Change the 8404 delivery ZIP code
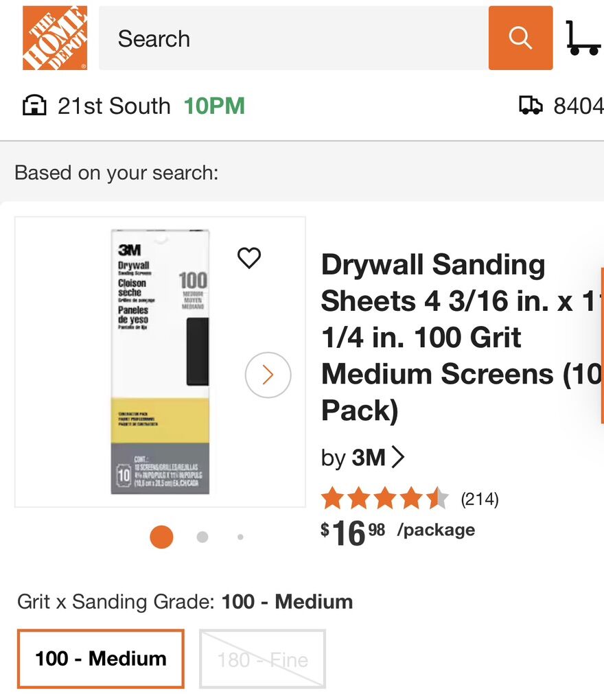604x700 pixels. pyautogui.click(x=578, y=106)
